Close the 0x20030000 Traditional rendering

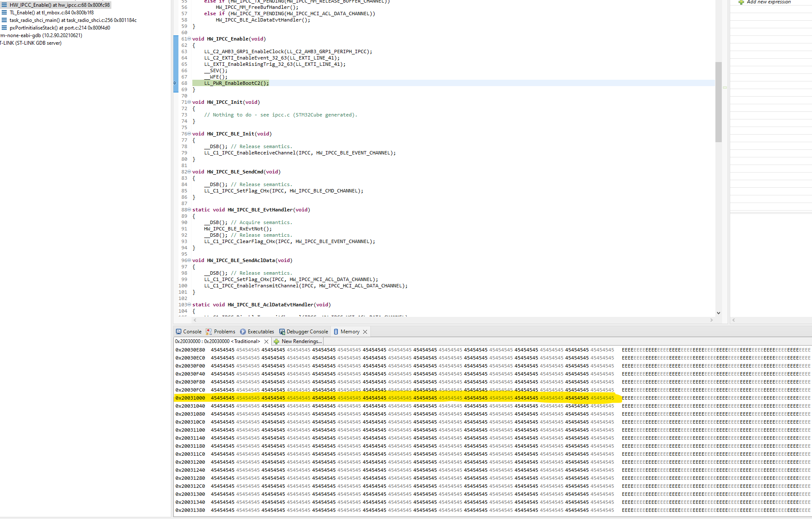tap(266, 341)
